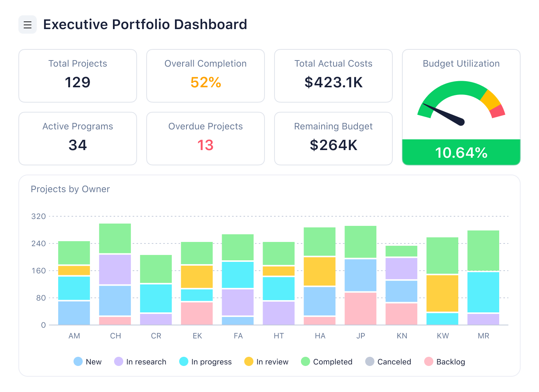The image size is (539, 392).
Task: Open the Active Programs card
Action: 78,139
